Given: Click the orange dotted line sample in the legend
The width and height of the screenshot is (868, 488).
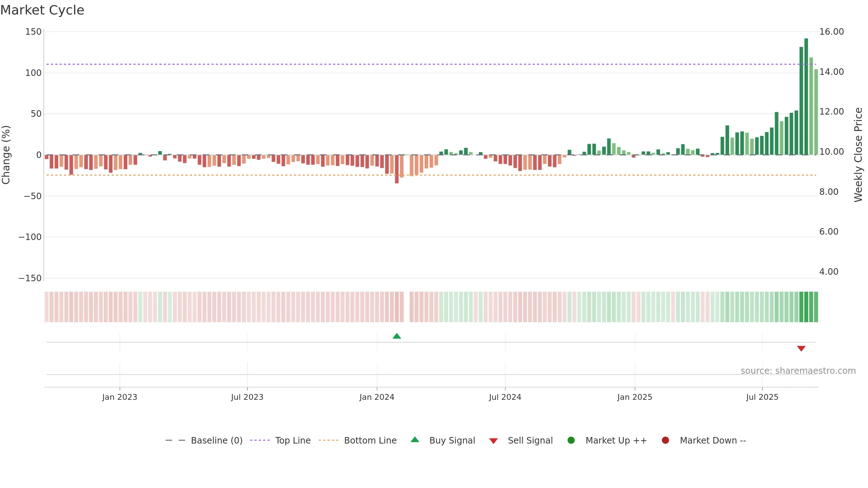Looking at the screenshot, I should click(x=328, y=440).
